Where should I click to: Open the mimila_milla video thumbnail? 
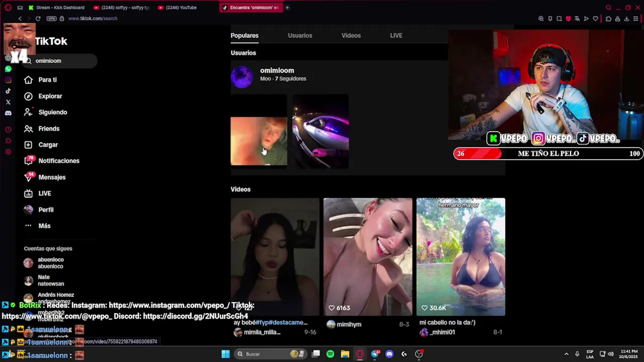275,257
